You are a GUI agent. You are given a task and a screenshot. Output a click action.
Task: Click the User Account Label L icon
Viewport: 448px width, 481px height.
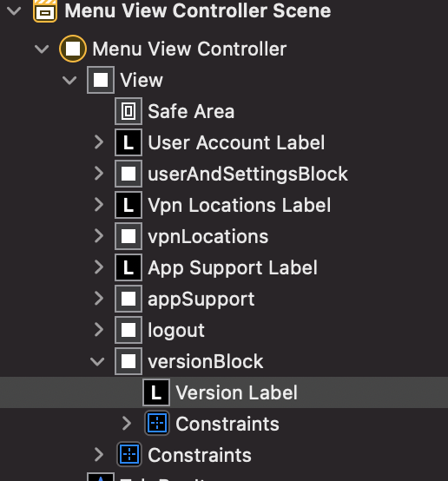[128, 142]
